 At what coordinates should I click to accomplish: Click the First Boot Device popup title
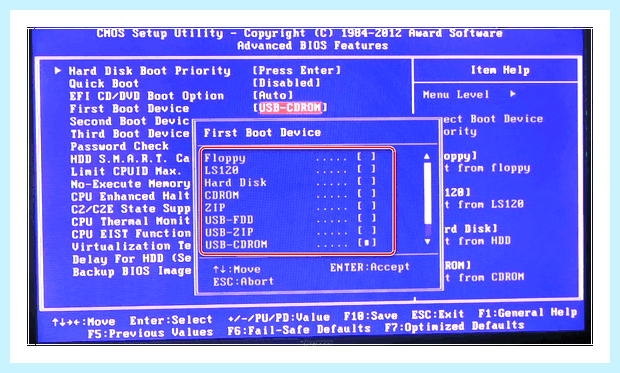coord(262,133)
